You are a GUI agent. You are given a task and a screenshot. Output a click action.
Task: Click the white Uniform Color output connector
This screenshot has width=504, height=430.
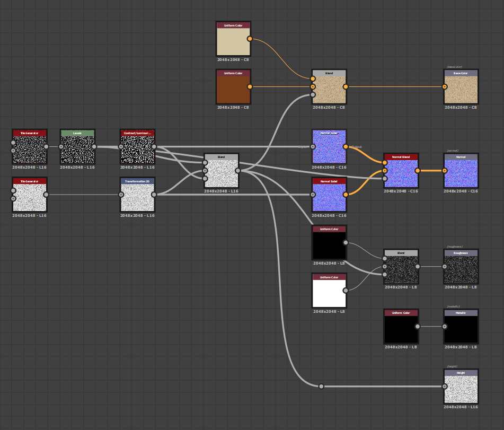(x=346, y=291)
